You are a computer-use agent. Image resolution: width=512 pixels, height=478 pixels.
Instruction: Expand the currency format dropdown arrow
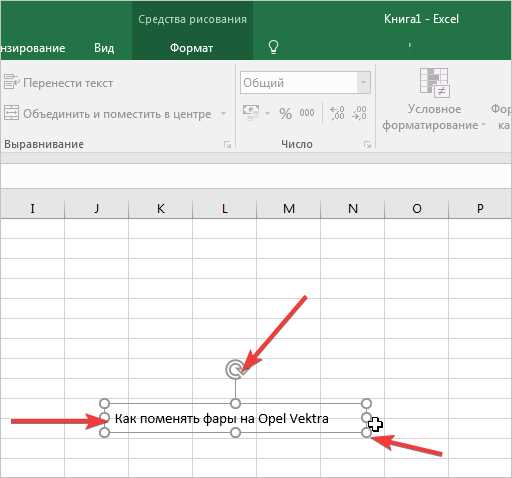point(267,113)
